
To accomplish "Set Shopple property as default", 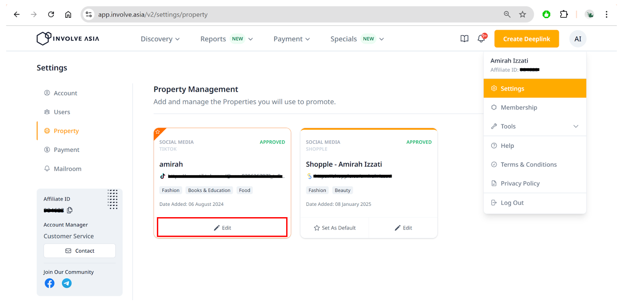I will (x=335, y=228).
